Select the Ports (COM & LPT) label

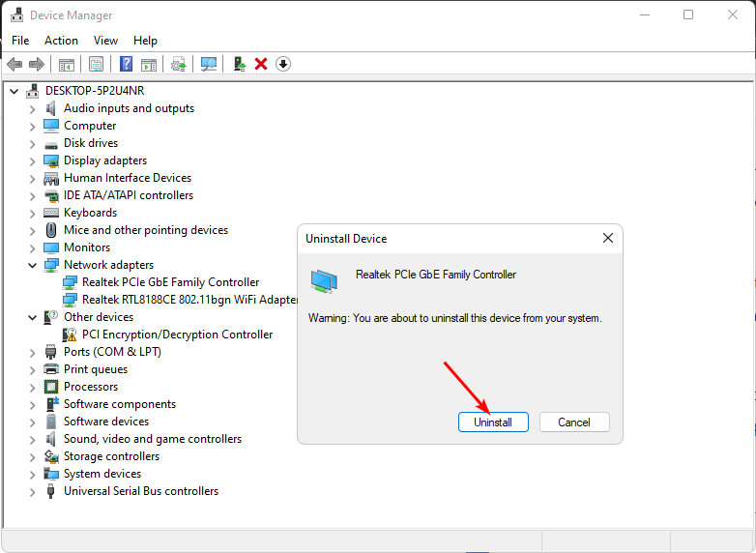tap(112, 352)
